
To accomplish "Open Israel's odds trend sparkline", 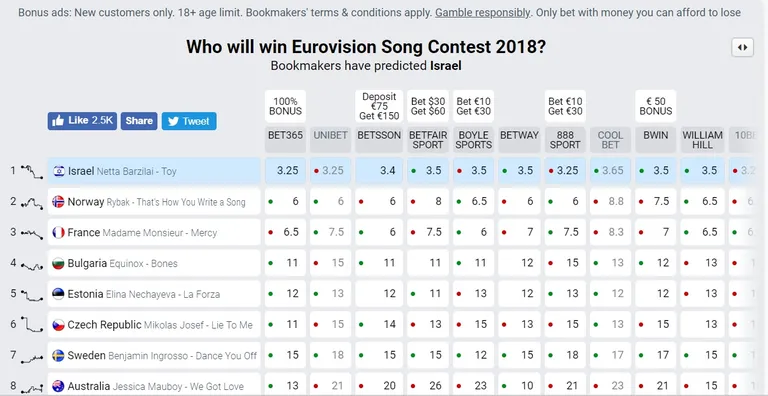I will pyautogui.click(x=32, y=172).
